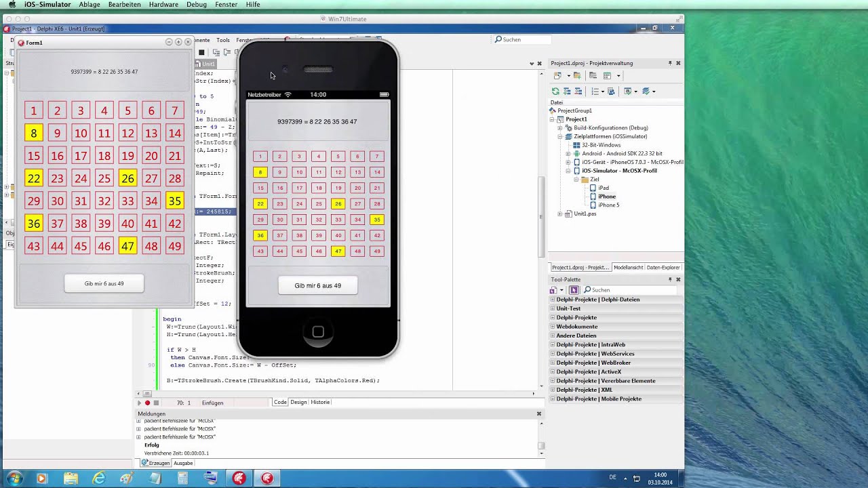The image size is (868, 488).
Task: Click the black stop square in IDE toolbar
Action: [201, 52]
